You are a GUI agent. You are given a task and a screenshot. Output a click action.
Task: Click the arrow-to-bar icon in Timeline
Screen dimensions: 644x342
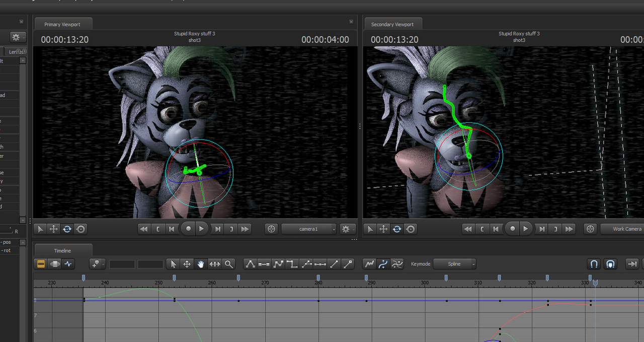(x=632, y=263)
